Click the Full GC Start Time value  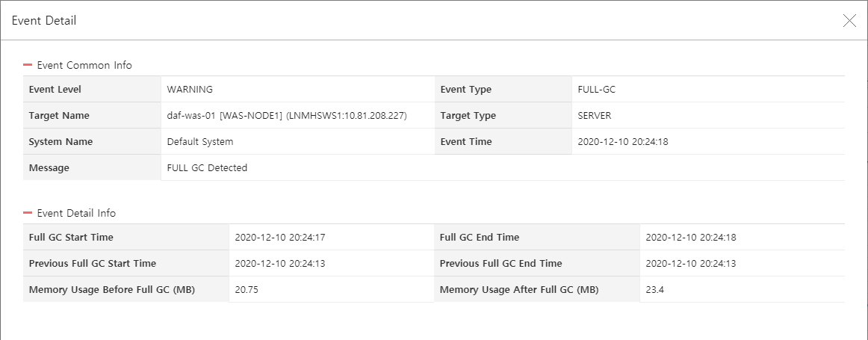280,238
